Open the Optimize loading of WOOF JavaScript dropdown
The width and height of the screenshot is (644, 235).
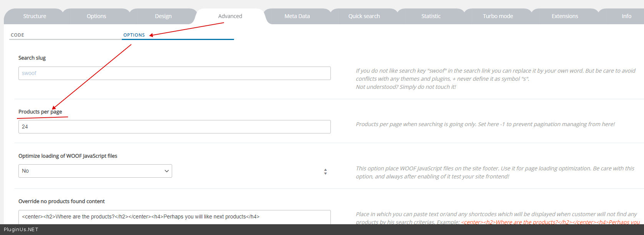click(95, 171)
